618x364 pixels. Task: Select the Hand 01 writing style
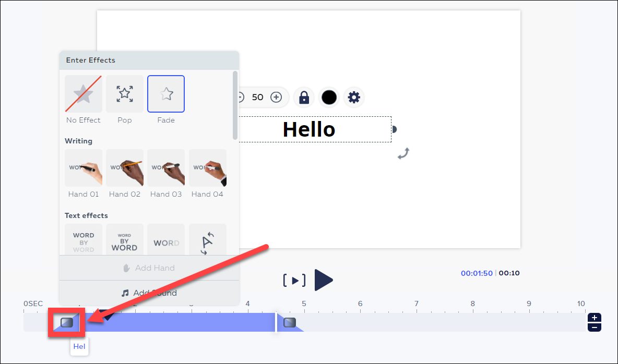[x=83, y=168]
